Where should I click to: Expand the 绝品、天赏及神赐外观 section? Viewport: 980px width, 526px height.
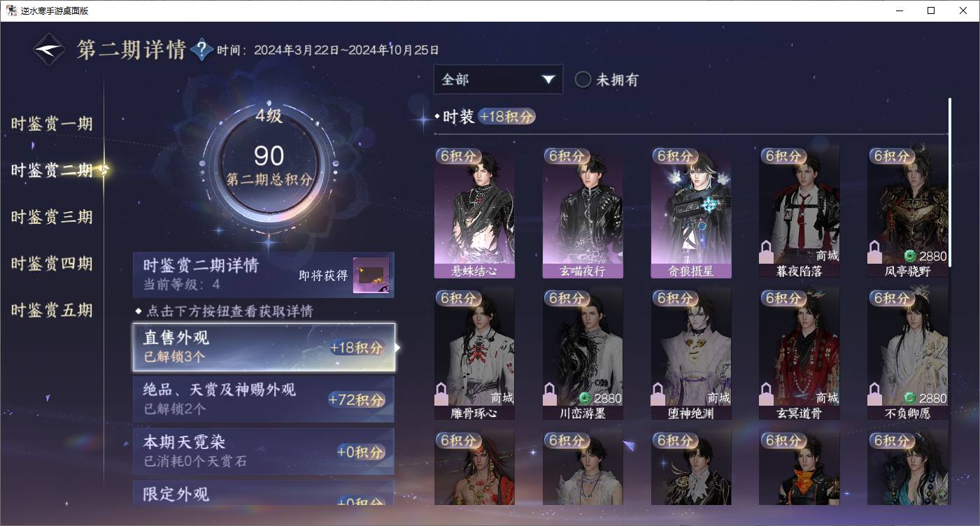tap(264, 399)
